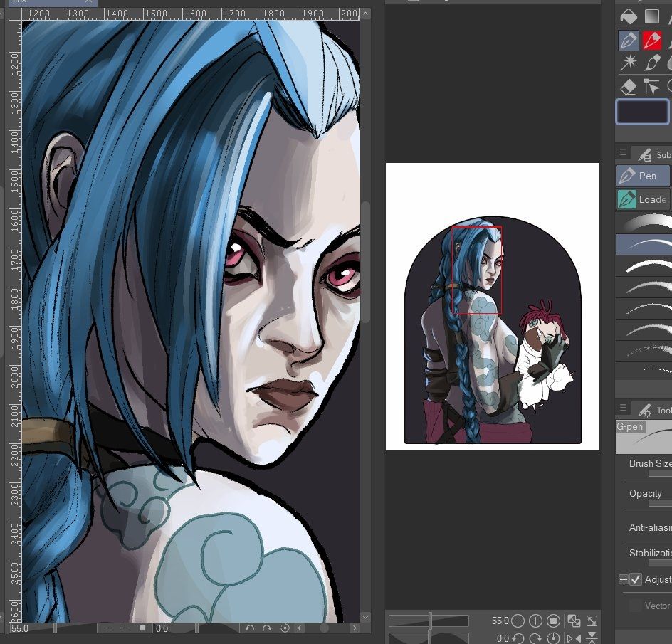Rotate the canvas left from bottom bar
Screen dimensions: 672x644
pyautogui.click(x=250, y=628)
